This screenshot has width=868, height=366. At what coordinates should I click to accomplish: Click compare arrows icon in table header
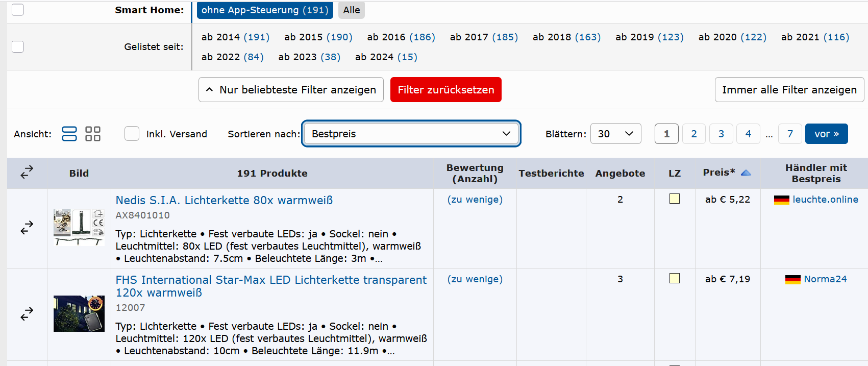(27, 173)
